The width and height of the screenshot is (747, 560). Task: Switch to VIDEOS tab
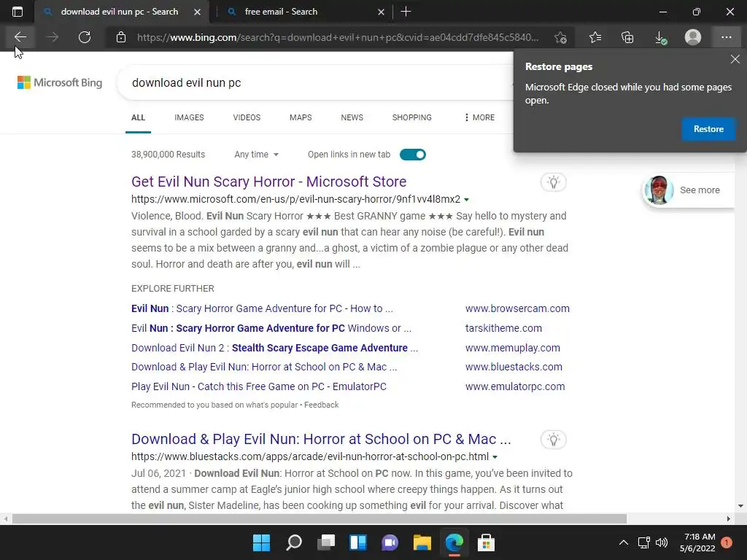click(247, 117)
